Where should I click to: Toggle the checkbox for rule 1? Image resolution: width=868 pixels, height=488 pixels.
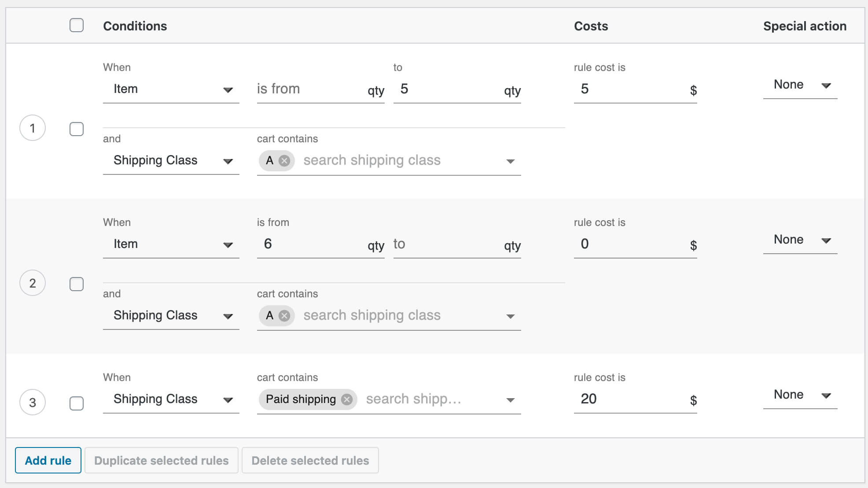pos(76,128)
